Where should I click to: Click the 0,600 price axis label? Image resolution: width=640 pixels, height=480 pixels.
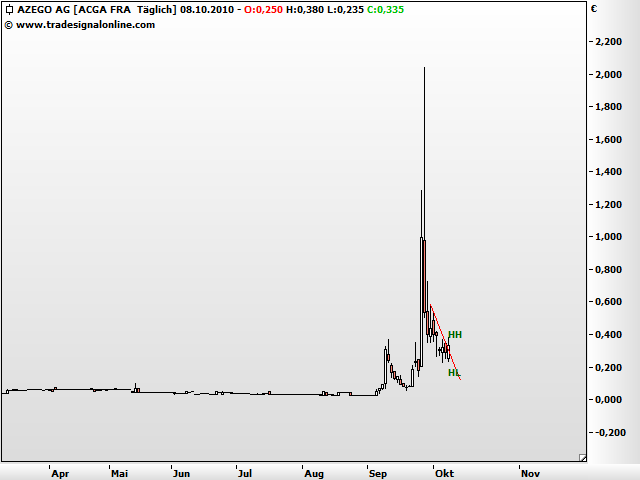[609, 302]
